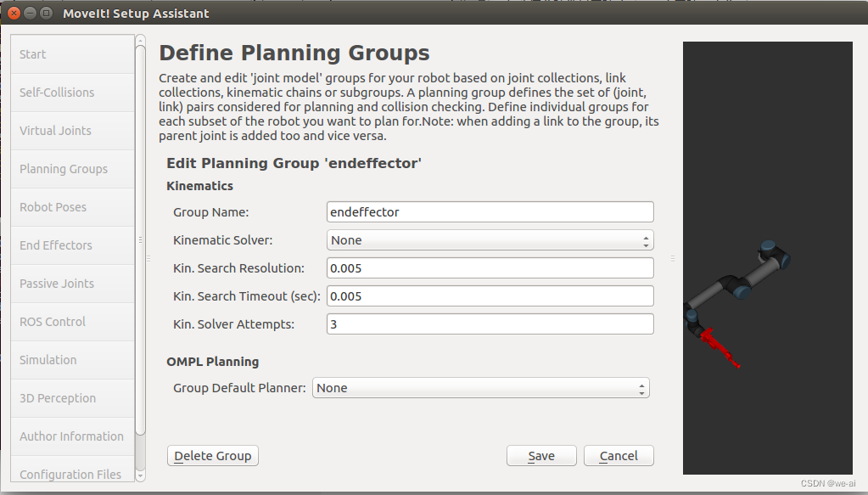868x495 pixels.
Task: Click the sidebar scrollbar up arrow
Action: (x=141, y=40)
